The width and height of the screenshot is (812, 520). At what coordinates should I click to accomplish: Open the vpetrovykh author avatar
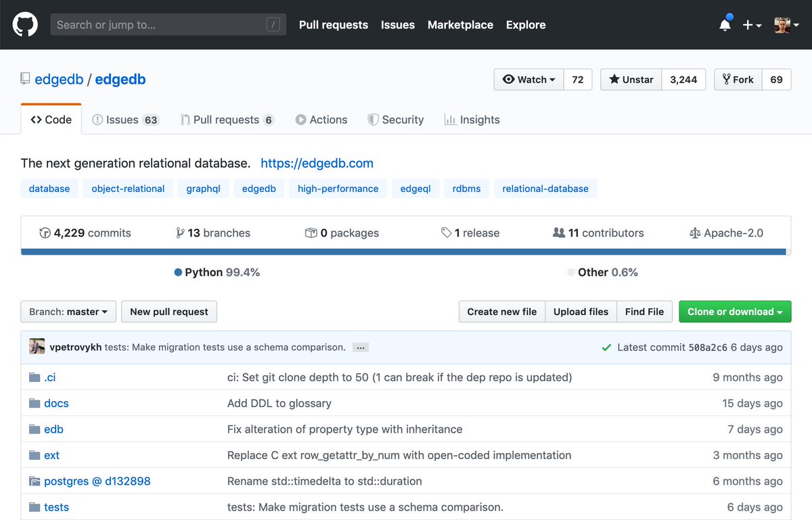[37, 347]
